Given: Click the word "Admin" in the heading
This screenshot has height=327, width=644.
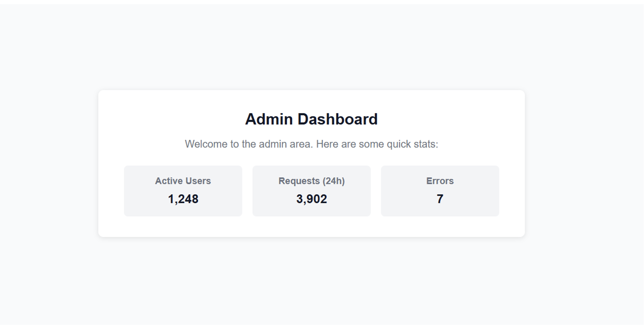Looking at the screenshot, I should click(x=269, y=119).
